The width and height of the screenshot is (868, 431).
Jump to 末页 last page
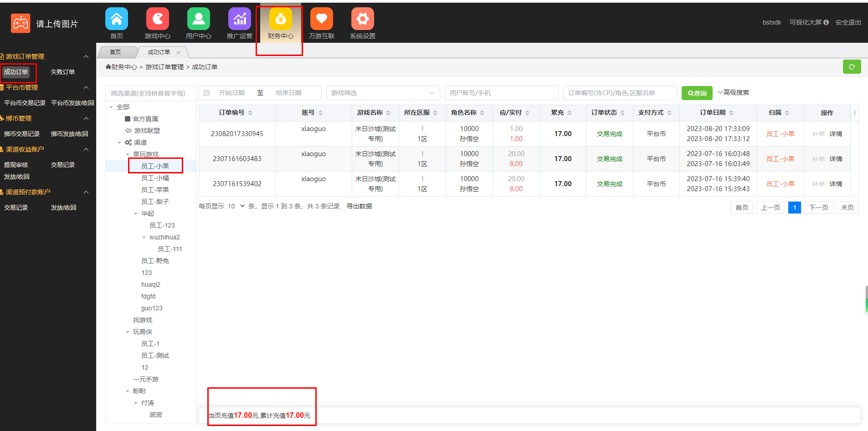tap(847, 208)
